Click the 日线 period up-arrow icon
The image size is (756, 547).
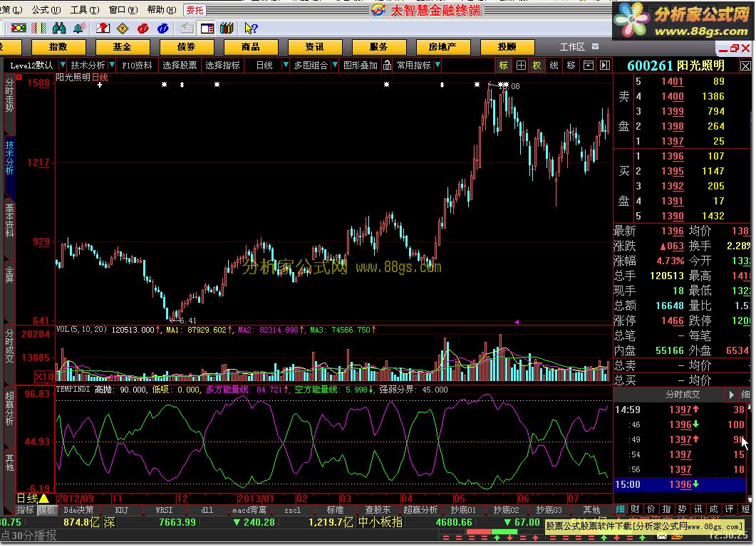tap(44, 499)
